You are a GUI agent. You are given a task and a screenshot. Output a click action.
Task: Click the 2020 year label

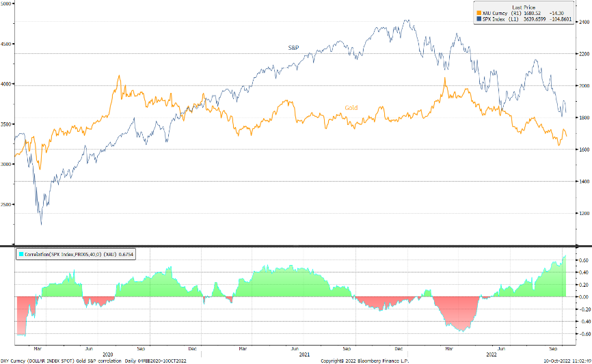[108, 354]
